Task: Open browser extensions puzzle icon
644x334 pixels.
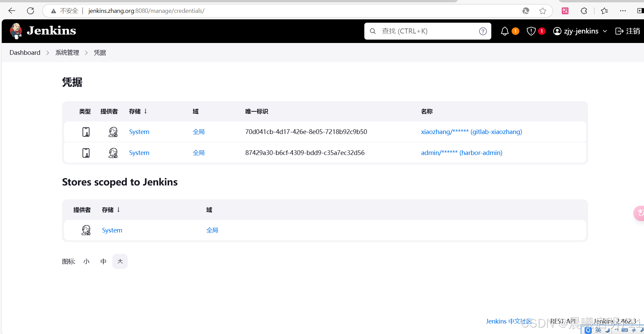Action: click(x=584, y=11)
